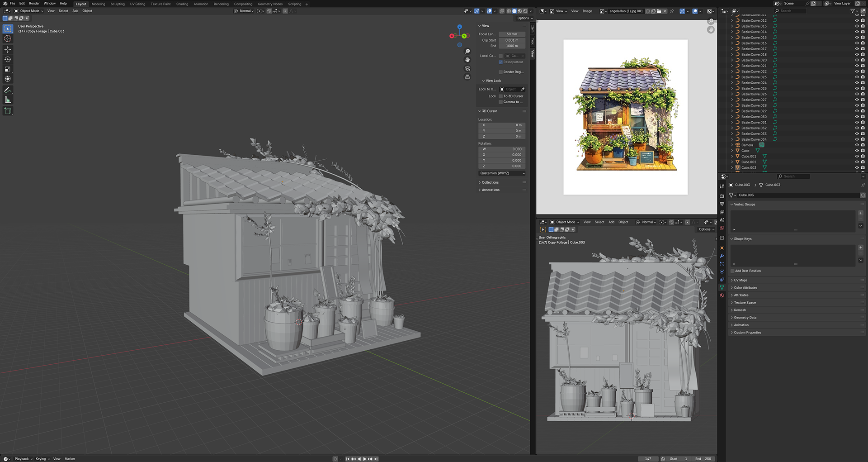Open the Quaternion (WXYZ) rotation mode dropdown
This screenshot has width=868, height=462.
point(502,173)
